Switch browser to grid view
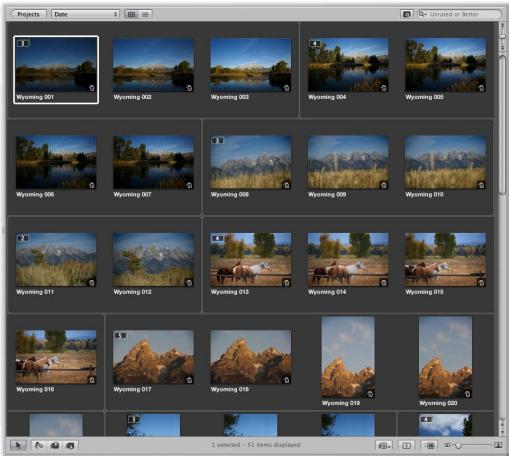The height and width of the screenshot is (456, 509). pos(132,14)
